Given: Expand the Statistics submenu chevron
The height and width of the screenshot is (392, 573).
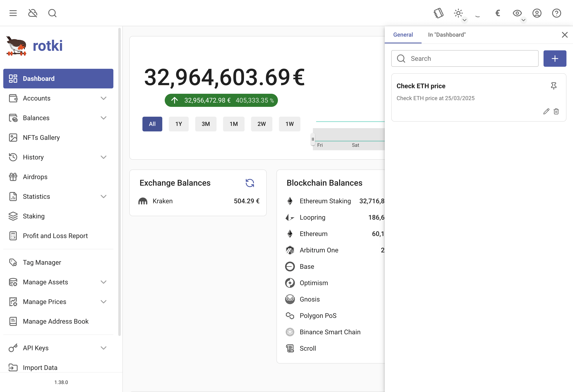Looking at the screenshot, I should click(104, 196).
